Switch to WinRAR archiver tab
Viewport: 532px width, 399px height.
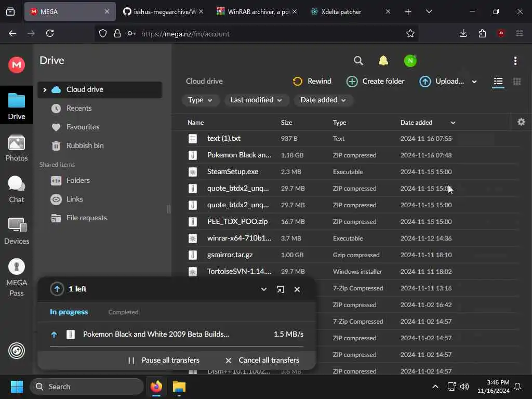(x=257, y=11)
